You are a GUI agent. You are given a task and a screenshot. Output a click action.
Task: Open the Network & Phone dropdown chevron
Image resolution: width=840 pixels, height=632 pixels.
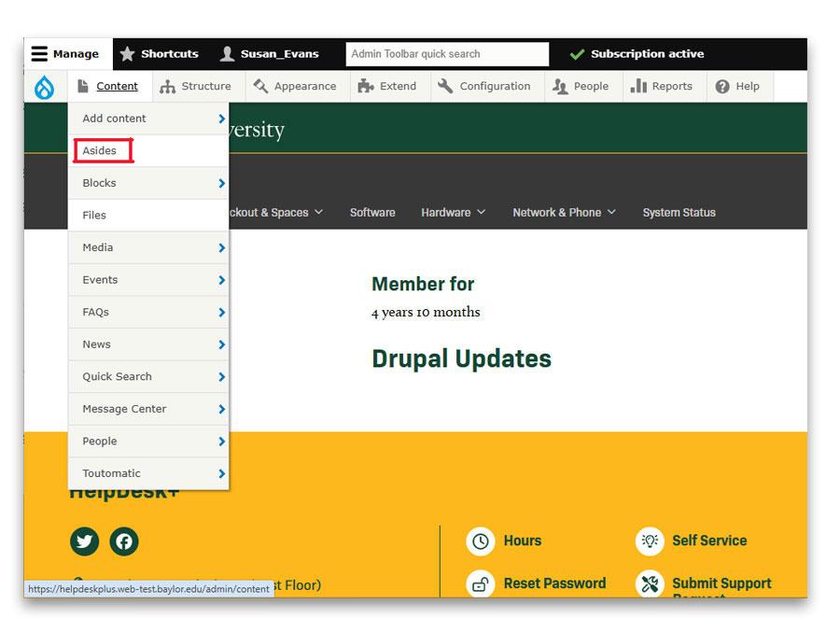(611, 212)
